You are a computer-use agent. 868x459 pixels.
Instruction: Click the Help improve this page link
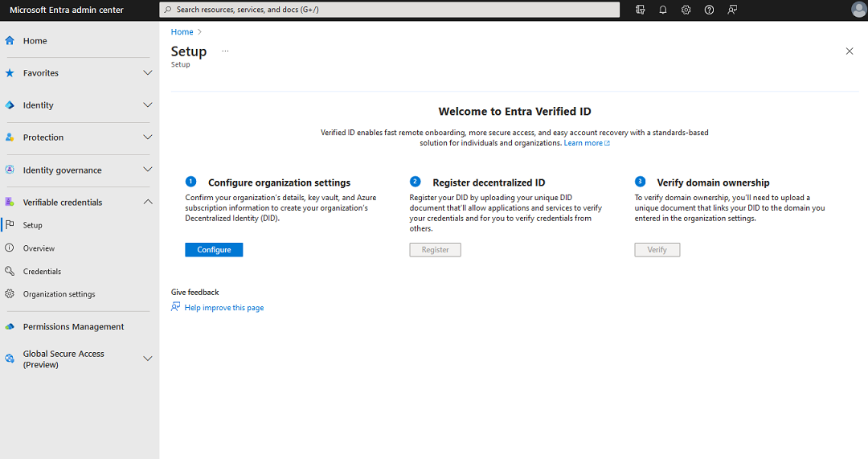click(223, 307)
